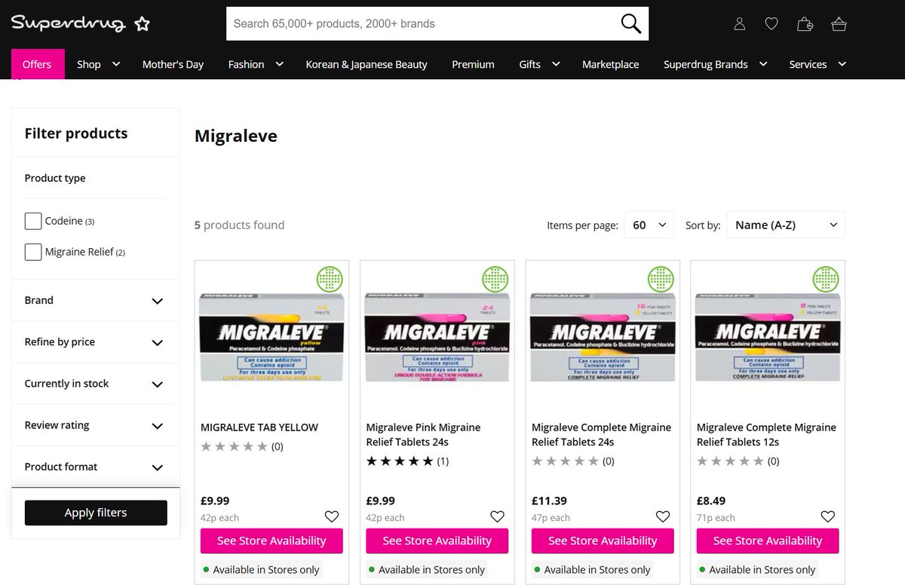
Task: Favourite Migraleve Pink 24s with heart icon
Action: pyautogui.click(x=497, y=516)
